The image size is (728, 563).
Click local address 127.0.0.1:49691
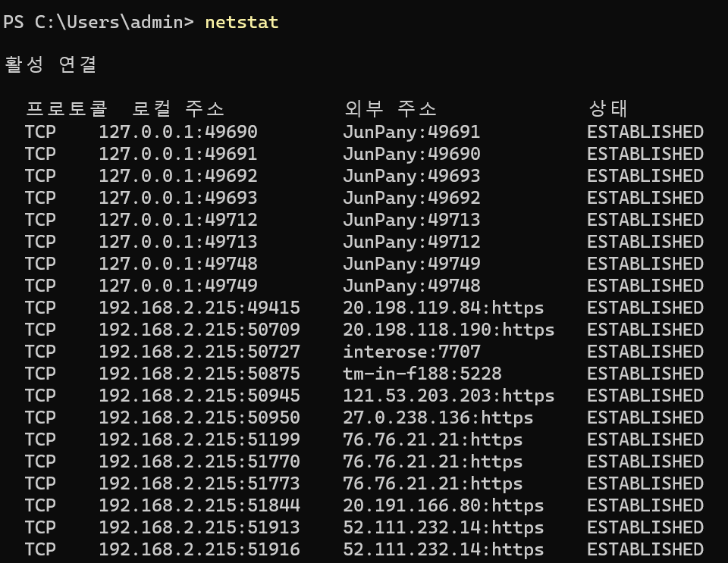pyautogui.click(x=177, y=154)
